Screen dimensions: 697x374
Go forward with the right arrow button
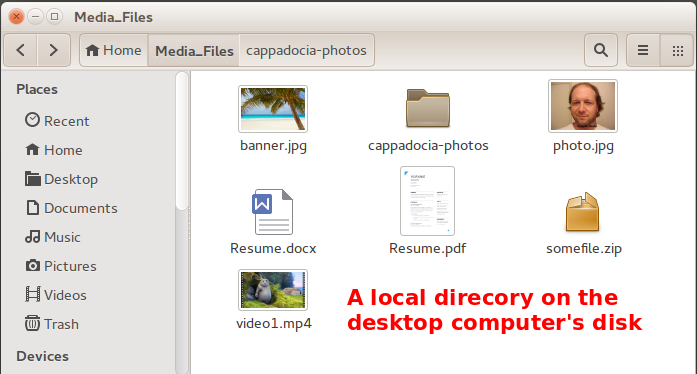point(54,50)
